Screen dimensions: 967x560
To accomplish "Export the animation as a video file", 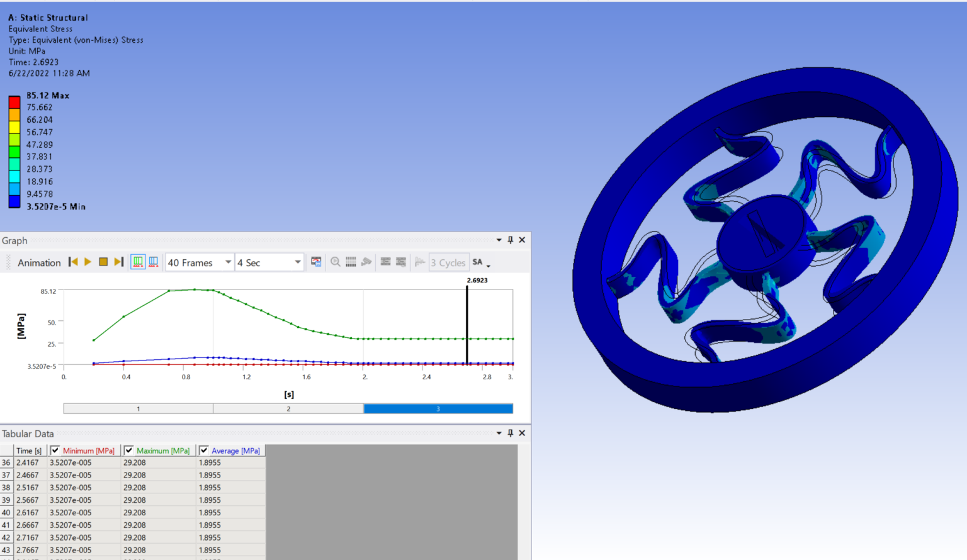I will (x=316, y=262).
